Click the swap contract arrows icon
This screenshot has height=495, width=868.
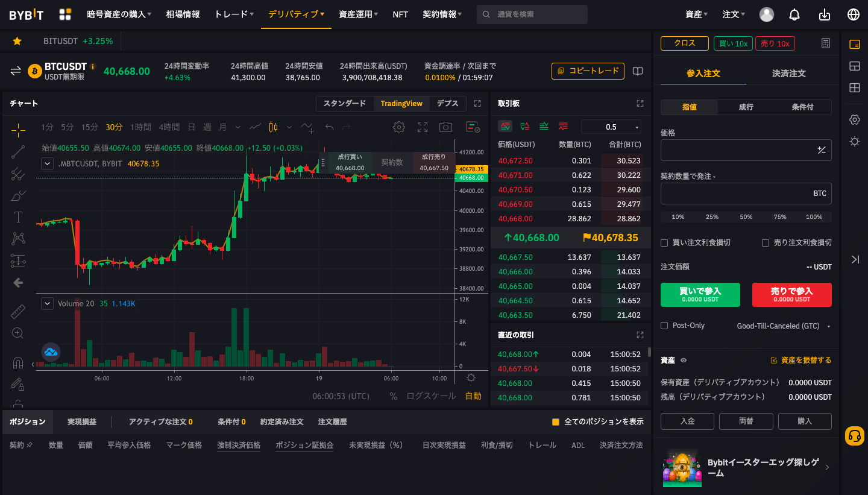pos(16,71)
